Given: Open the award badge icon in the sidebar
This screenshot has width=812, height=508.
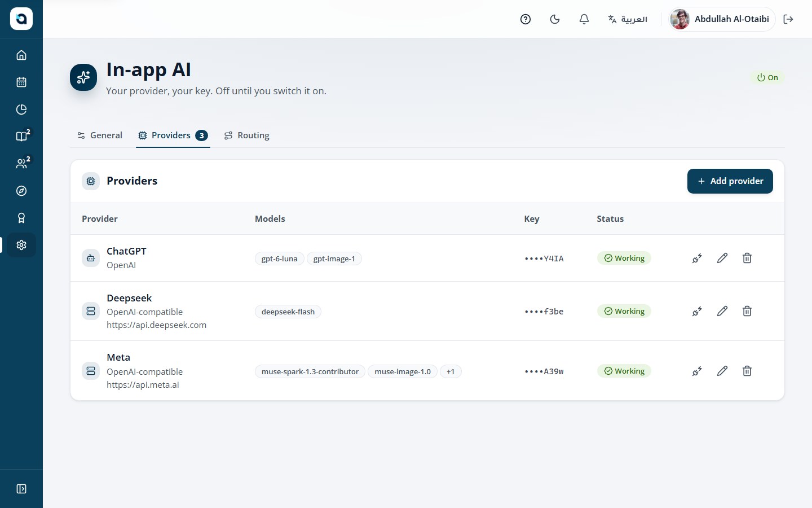Looking at the screenshot, I should click(21, 218).
